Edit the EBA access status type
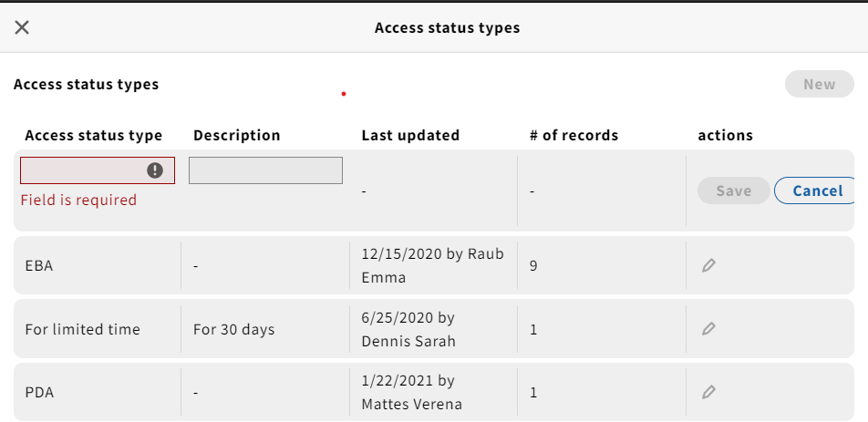 coord(708,265)
